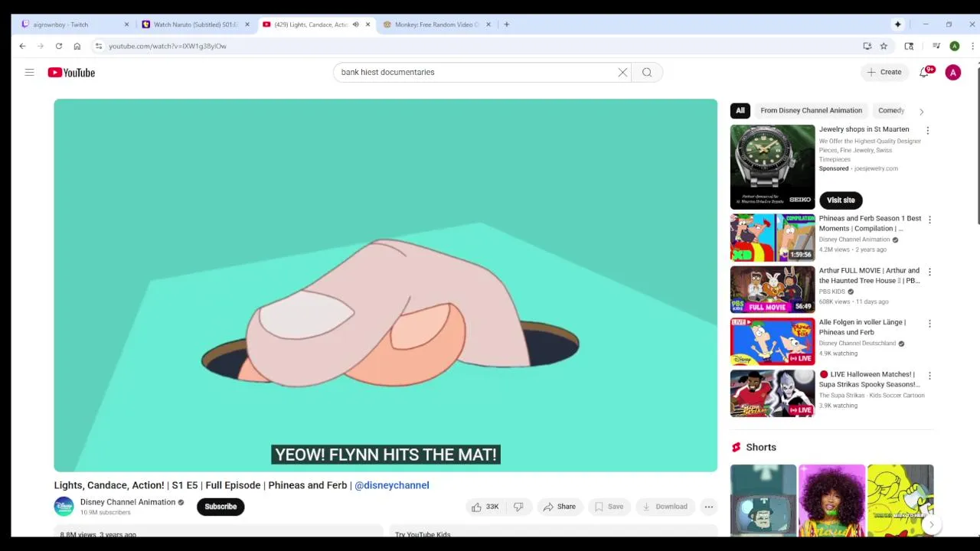Viewport: 980px width, 551px height.
Task: Select the Comedy filter chip
Action: 890,110
